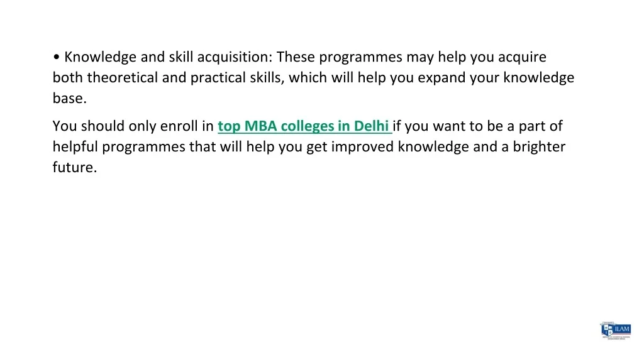Click the text 'You should only enroll in'
This screenshot has height=362, width=644.
click(x=133, y=126)
